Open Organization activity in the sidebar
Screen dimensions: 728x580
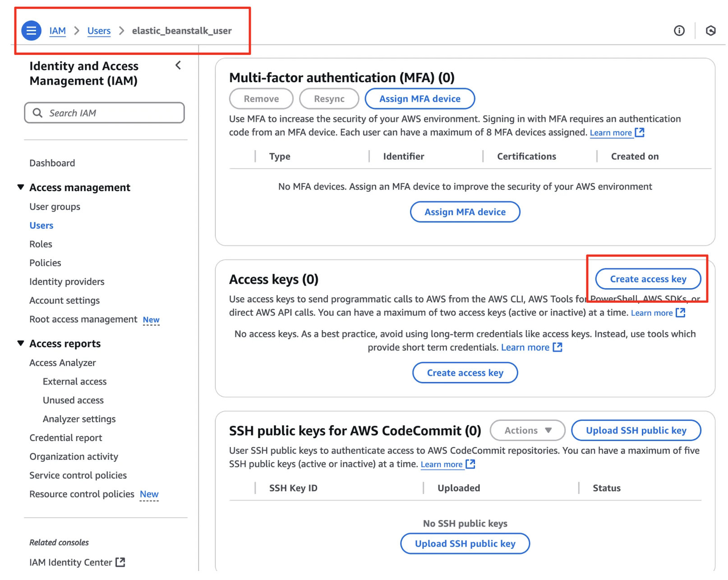[x=74, y=456]
